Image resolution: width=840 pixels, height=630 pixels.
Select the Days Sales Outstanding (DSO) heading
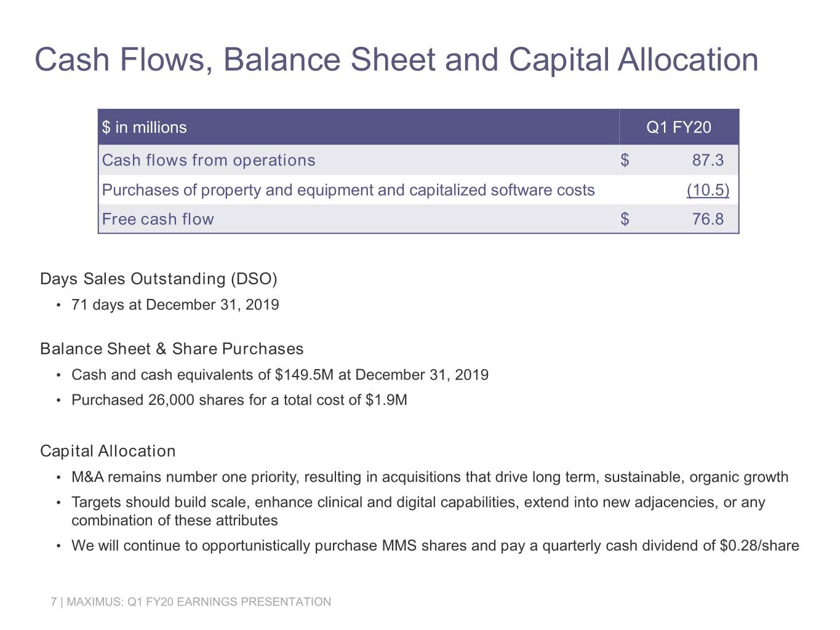159,279
